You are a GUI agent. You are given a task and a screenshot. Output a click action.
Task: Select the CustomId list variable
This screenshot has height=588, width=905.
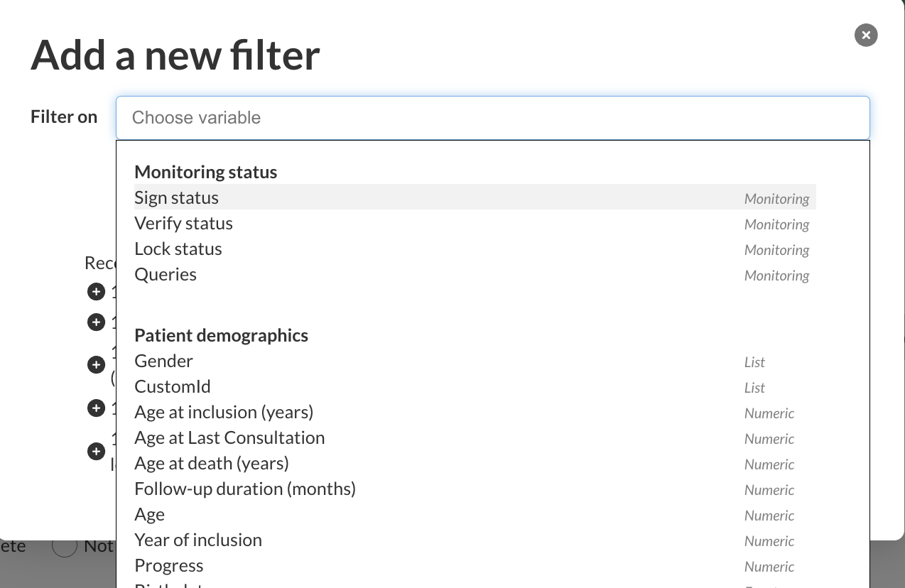tap(173, 386)
